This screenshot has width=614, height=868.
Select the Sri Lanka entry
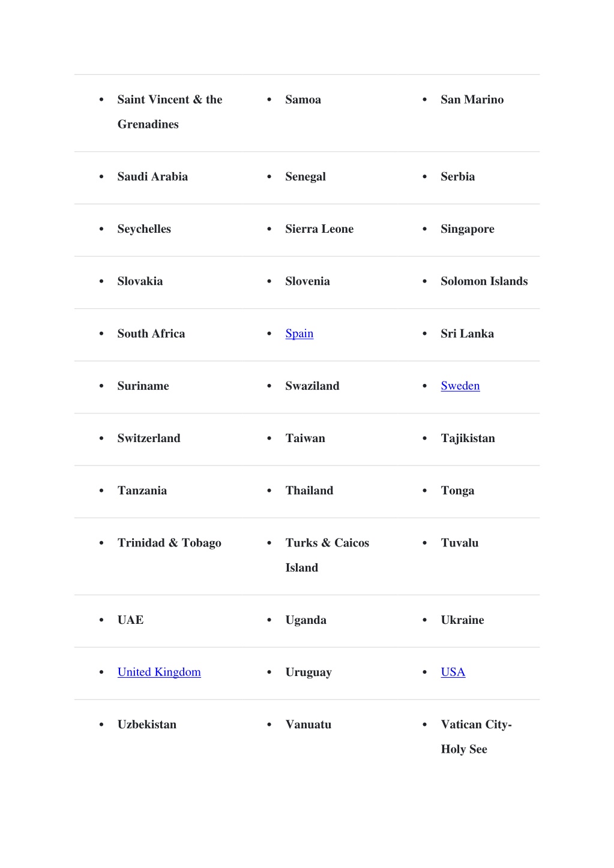pos(467,334)
